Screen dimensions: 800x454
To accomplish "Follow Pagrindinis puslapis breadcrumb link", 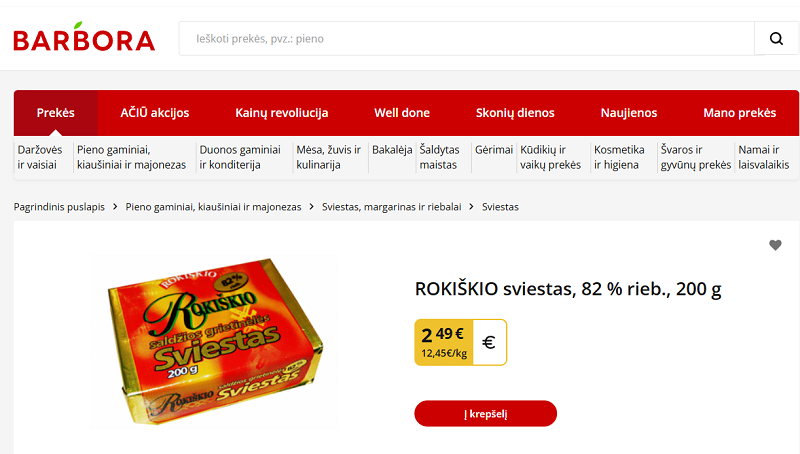I will (59, 207).
